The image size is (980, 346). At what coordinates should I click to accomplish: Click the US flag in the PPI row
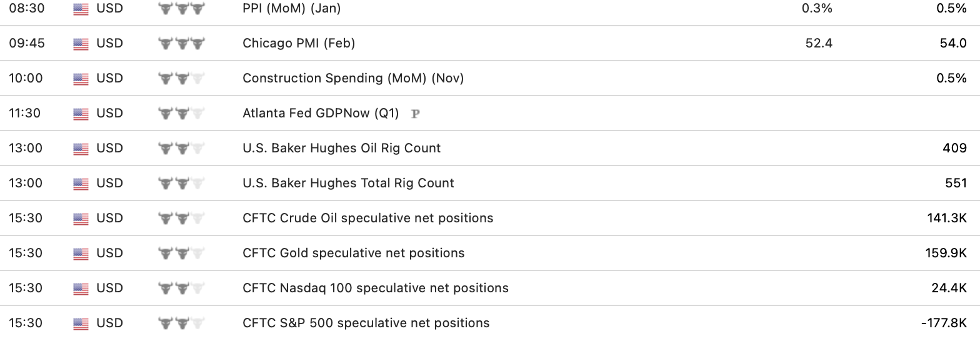click(81, 9)
